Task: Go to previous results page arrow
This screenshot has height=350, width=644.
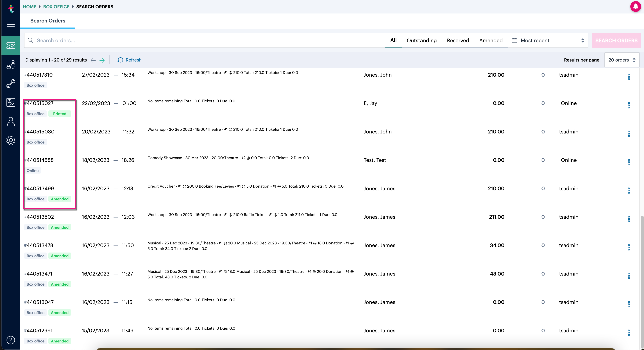Action: pyautogui.click(x=93, y=60)
